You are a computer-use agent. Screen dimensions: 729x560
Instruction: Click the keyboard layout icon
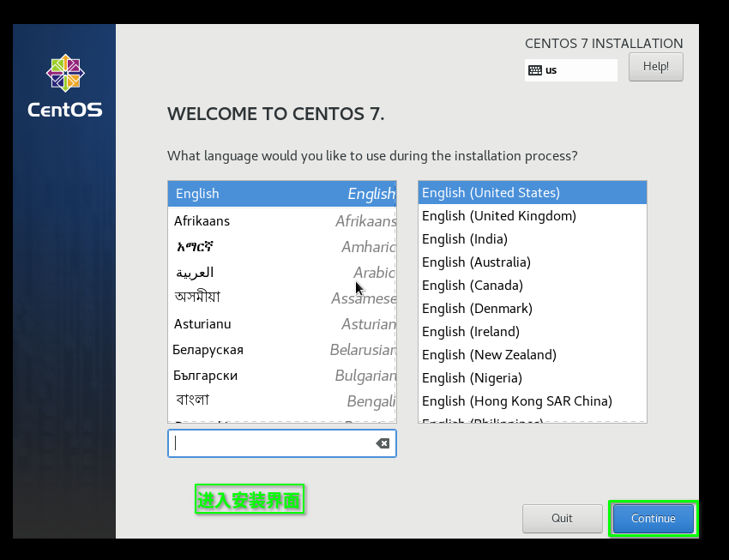tap(535, 70)
